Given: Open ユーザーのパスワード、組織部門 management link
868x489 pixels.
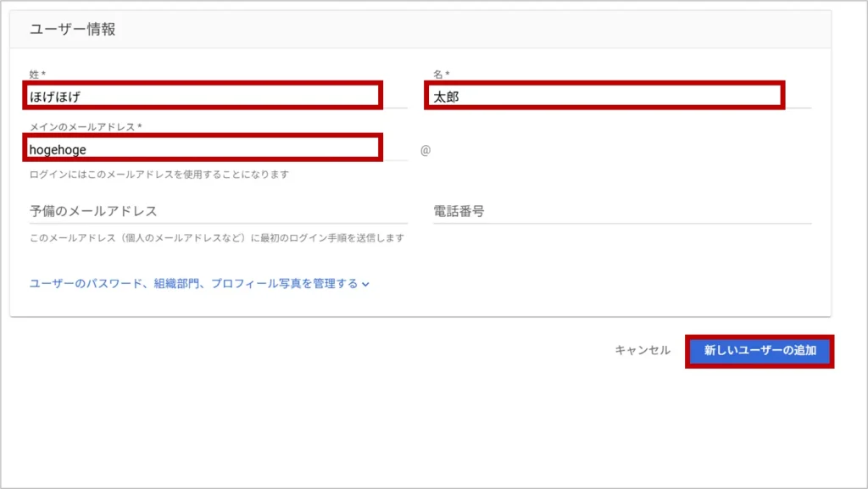Looking at the screenshot, I should [x=193, y=284].
